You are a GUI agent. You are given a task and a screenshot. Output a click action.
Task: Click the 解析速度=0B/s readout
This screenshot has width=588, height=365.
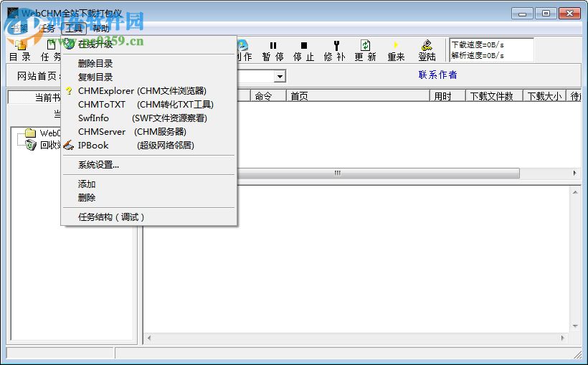pos(478,55)
